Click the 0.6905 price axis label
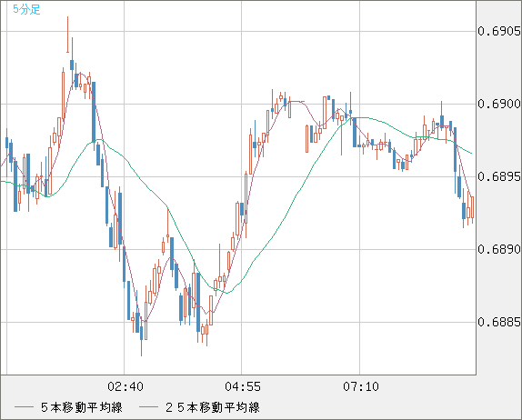Viewport: 522px width, 420px height. (499, 31)
